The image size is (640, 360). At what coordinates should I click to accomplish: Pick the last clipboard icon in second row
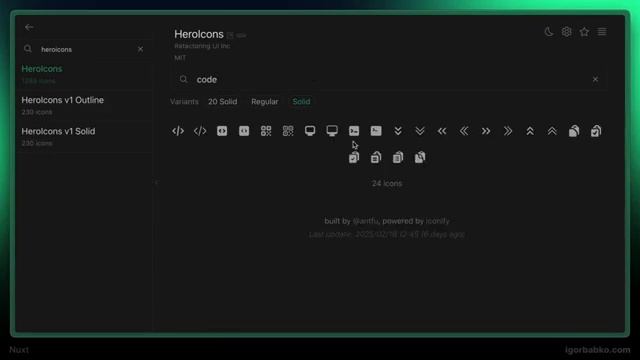[420, 157]
